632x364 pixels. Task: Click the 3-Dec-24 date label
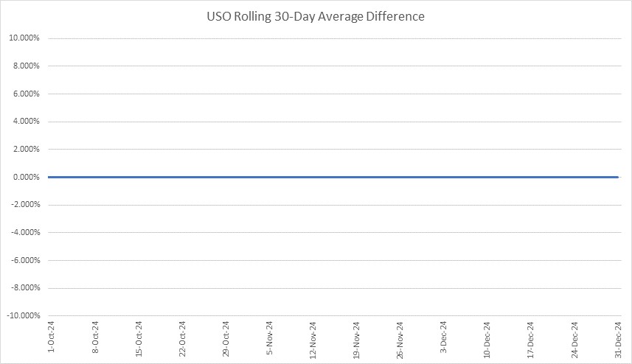pyautogui.click(x=444, y=339)
